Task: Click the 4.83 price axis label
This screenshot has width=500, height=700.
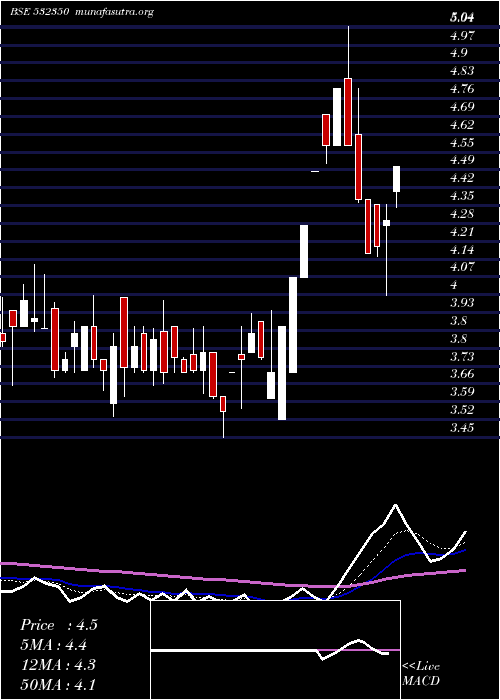Action: (x=462, y=71)
